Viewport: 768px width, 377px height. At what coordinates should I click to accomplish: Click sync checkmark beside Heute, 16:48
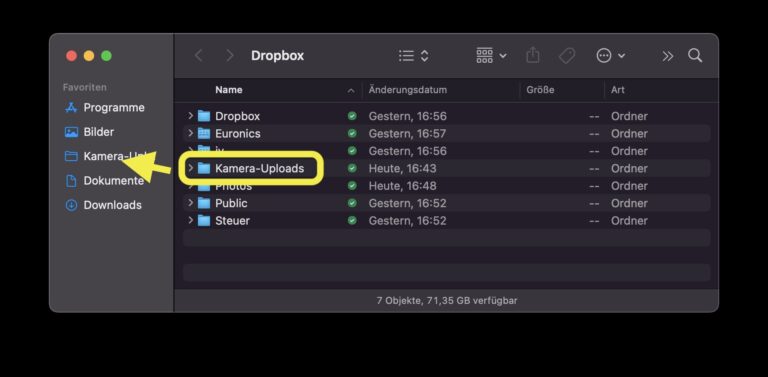pyautogui.click(x=352, y=186)
